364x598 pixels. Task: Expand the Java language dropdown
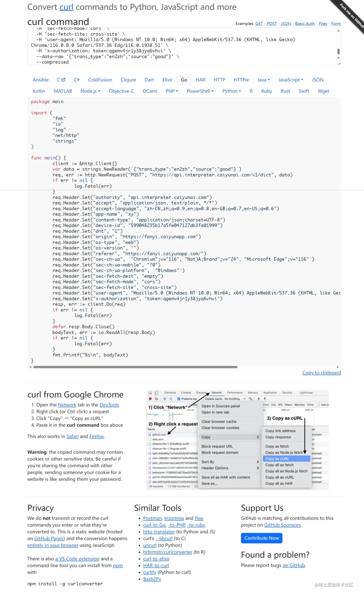(x=263, y=80)
